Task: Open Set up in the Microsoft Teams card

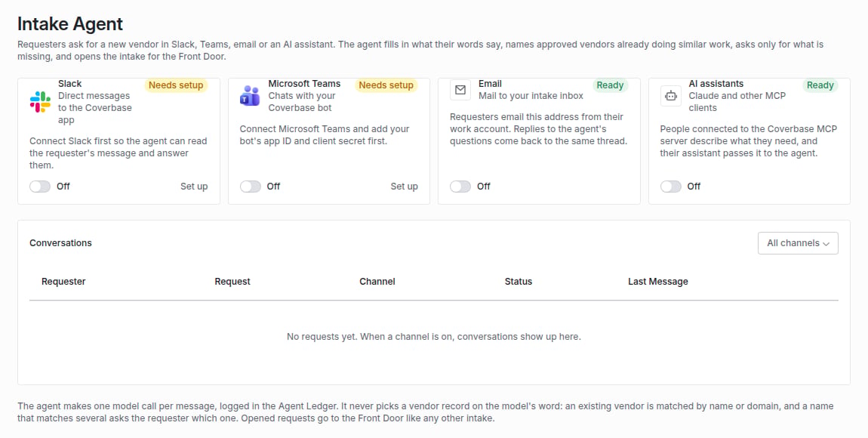Action: pyautogui.click(x=404, y=187)
